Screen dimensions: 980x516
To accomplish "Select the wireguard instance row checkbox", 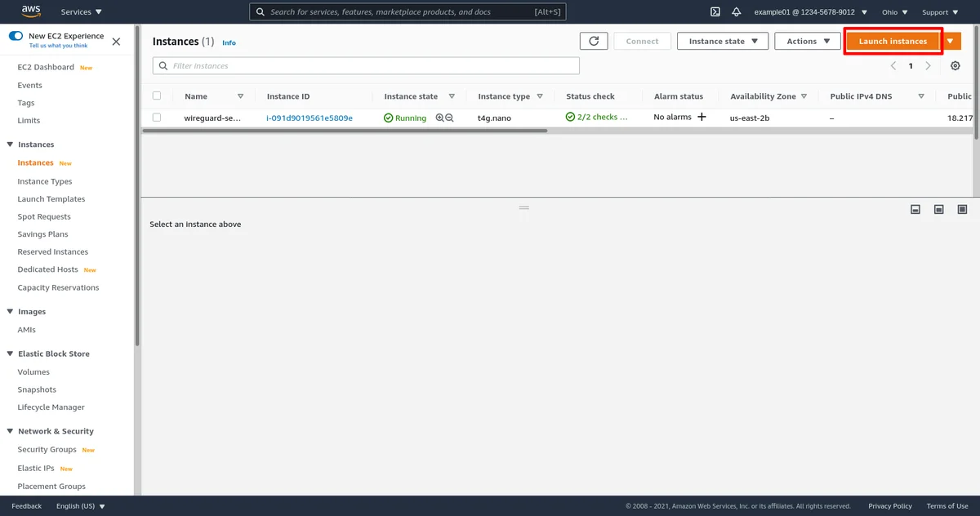I will click(157, 118).
